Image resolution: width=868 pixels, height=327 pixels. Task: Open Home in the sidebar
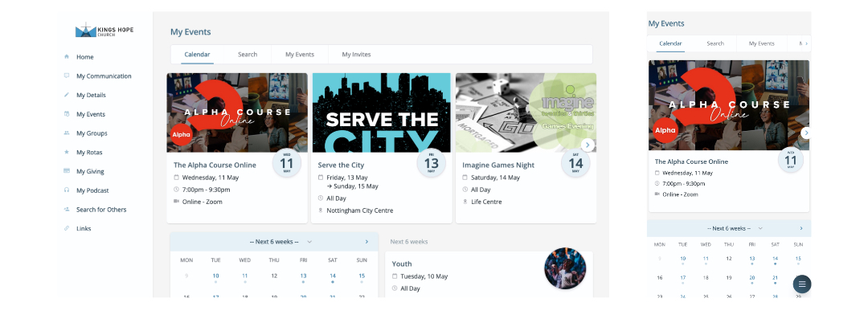click(x=84, y=57)
